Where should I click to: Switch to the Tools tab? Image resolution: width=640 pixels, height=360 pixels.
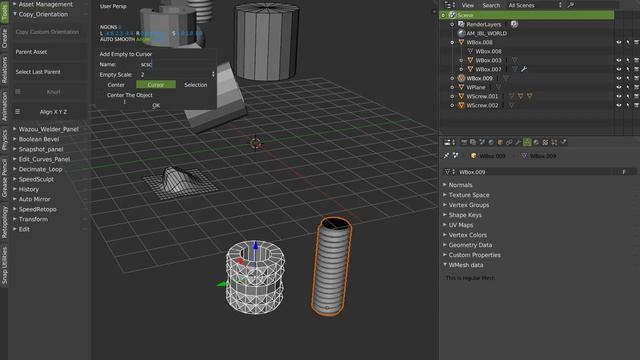(x=4, y=13)
